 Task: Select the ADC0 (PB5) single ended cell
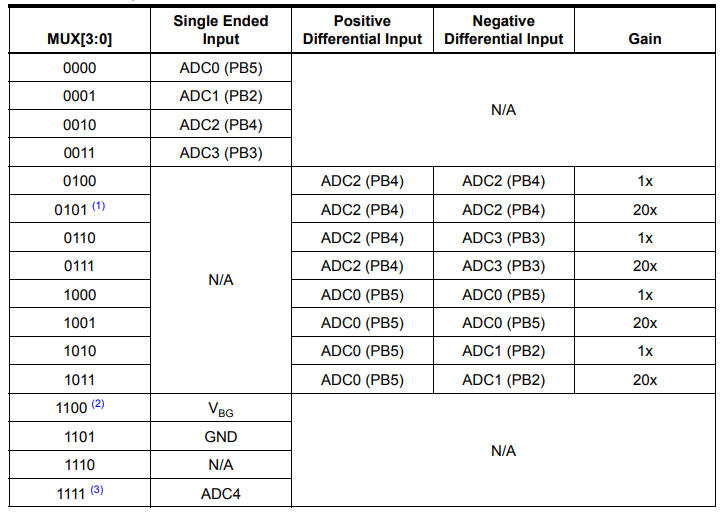tap(220, 69)
